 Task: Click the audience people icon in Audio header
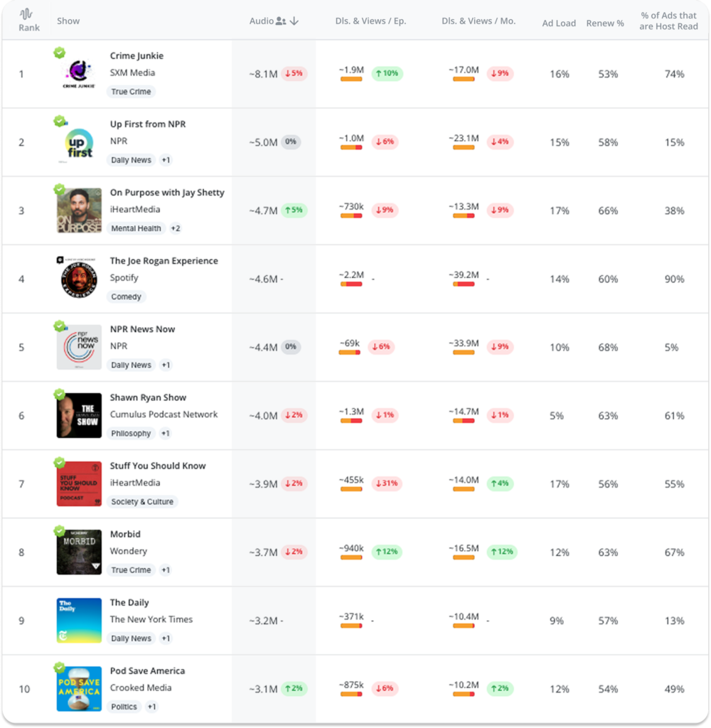[x=281, y=21]
